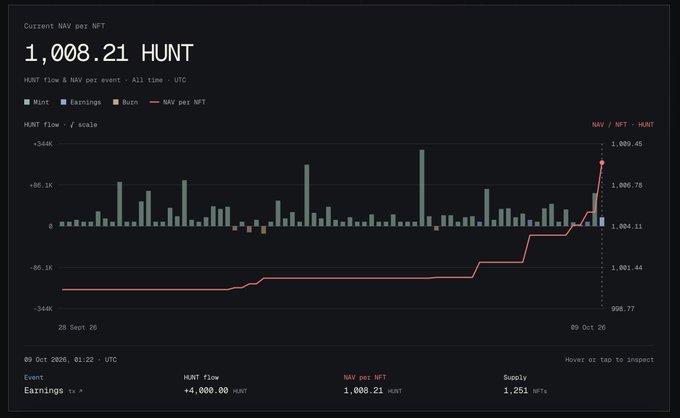This screenshot has width=680, height=418.
Task: Click the '09 Oct 26' end date label
Action: pos(588,327)
